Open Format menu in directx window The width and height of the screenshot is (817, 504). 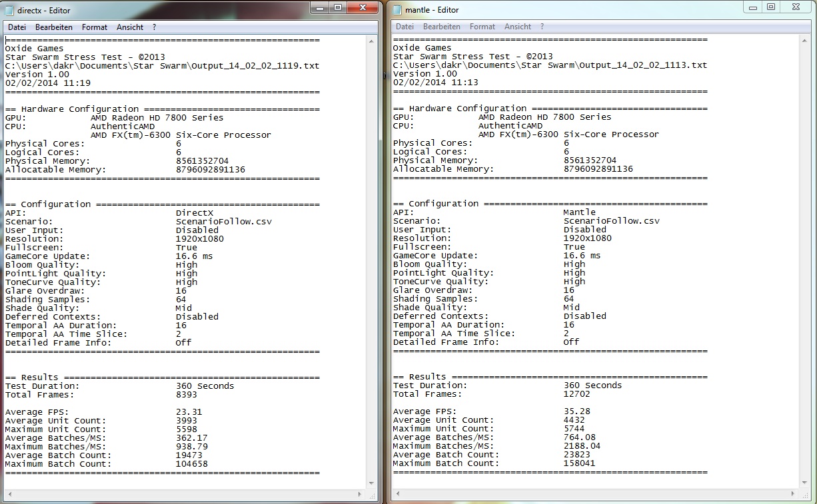pos(95,27)
